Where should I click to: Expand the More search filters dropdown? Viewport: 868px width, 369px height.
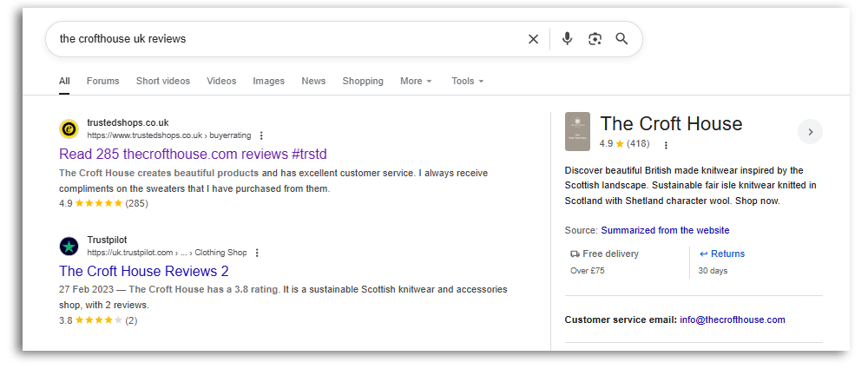416,81
